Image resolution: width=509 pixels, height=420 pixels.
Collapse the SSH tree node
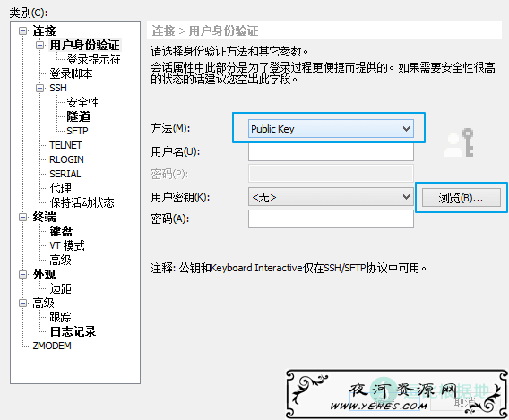point(39,89)
